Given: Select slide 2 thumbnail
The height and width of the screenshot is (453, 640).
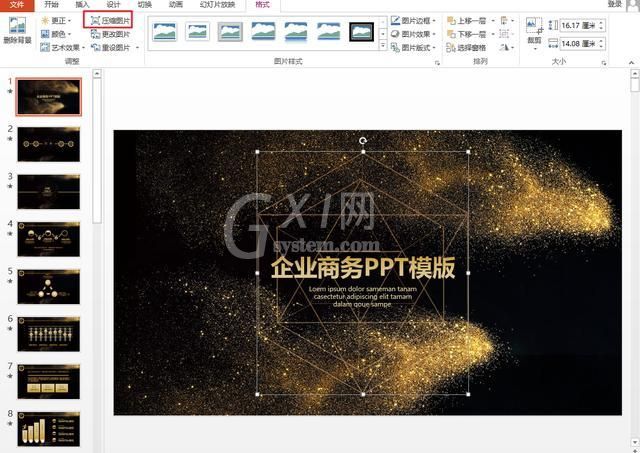Looking at the screenshot, I should pyautogui.click(x=49, y=144).
